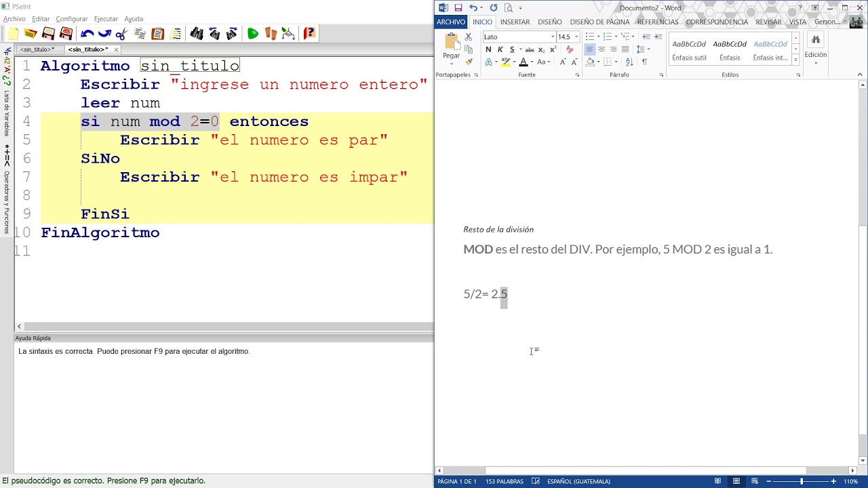This screenshot has width=868, height=488.
Task: Open the font color dropdown arrow
Action: [x=532, y=62]
